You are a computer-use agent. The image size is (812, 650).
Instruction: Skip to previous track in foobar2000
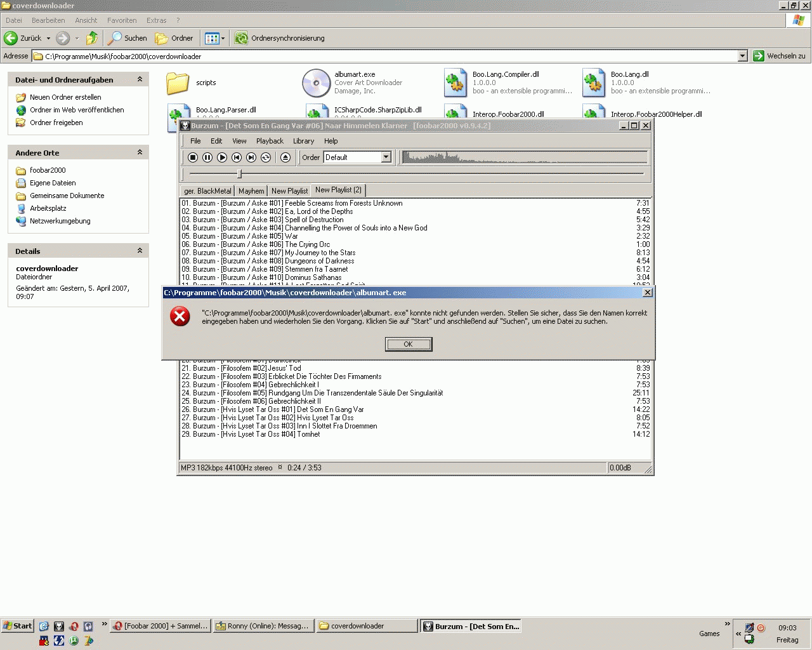tap(237, 157)
